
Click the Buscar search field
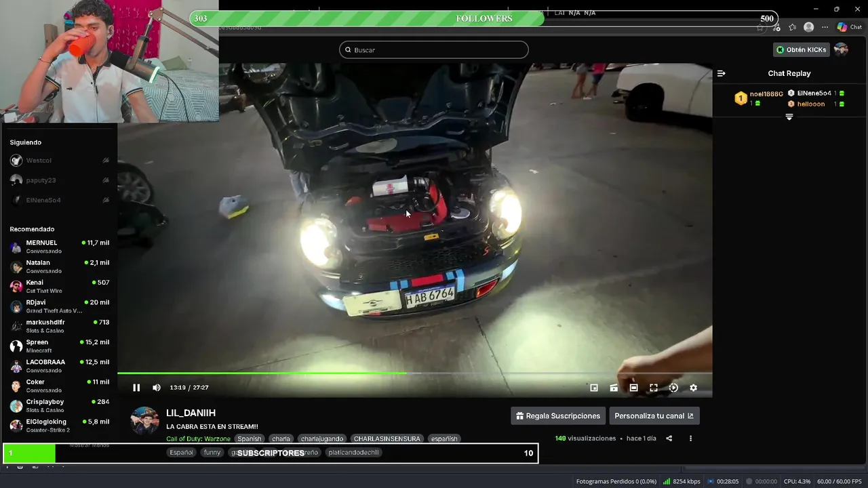[x=434, y=49]
